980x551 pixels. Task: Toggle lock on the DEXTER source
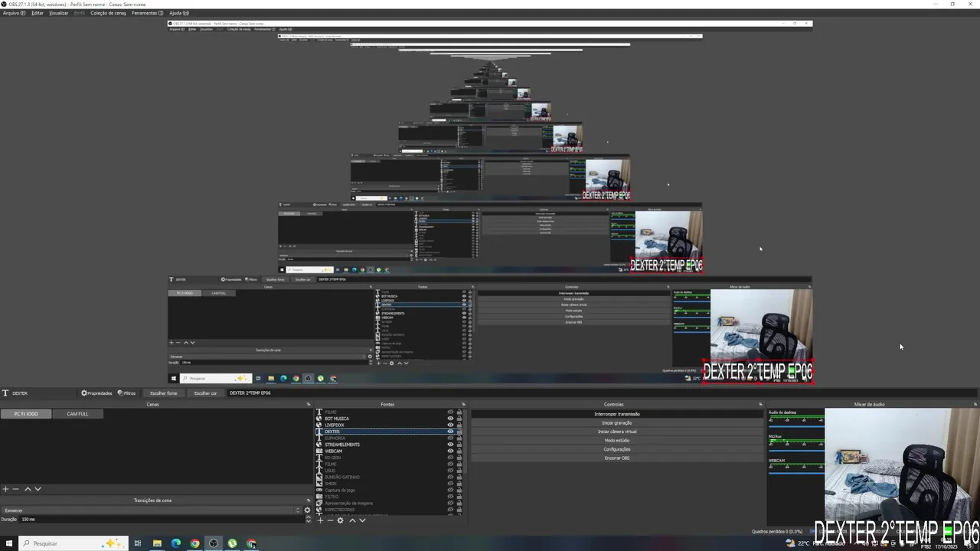coord(459,432)
